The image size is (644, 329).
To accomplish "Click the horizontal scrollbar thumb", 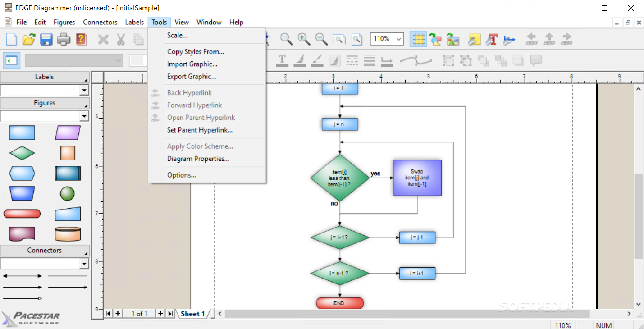I will pyautogui.click(x=407, y=314).
